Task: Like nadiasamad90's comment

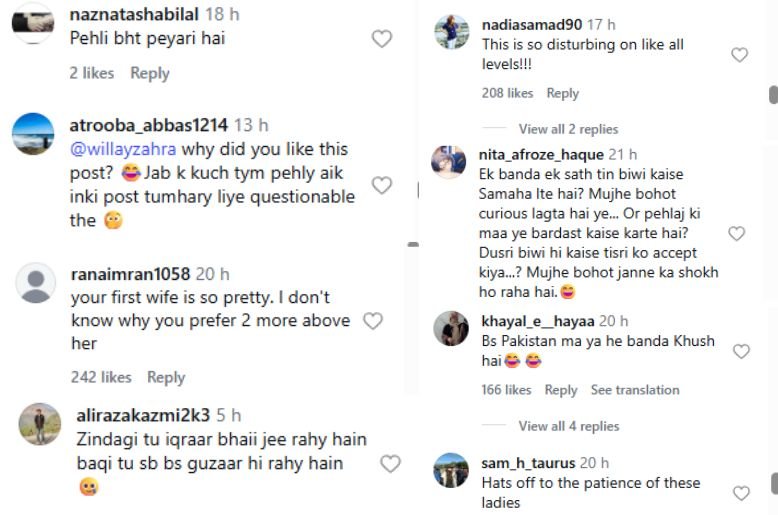Action: pos(739,55)
